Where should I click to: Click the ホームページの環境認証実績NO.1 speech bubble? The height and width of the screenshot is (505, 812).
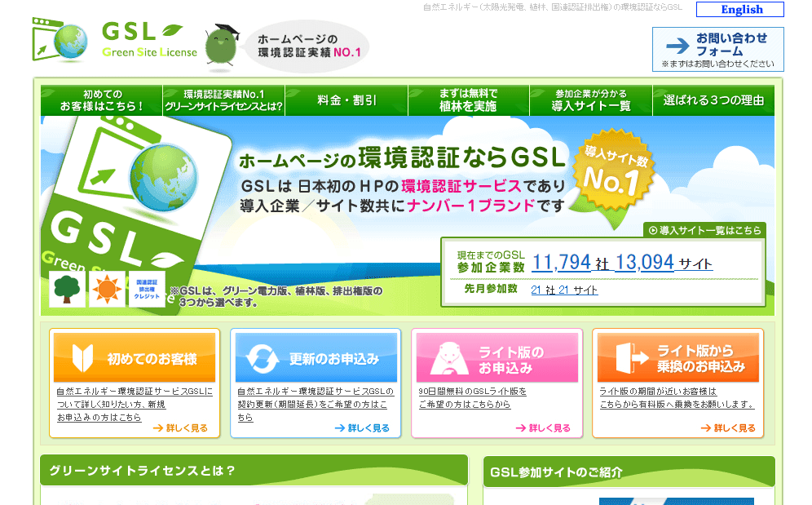click(309, 47)
